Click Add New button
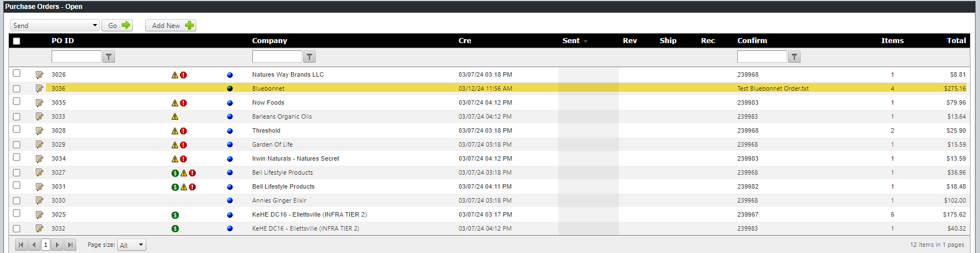Image resolution: width=980 pixels, height=253 pixels. 170,25
